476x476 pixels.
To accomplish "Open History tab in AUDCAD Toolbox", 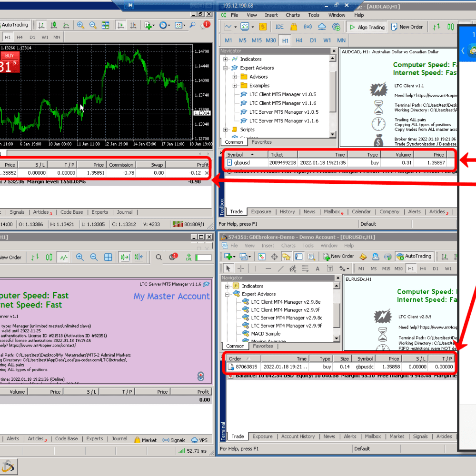I will [x=287, y=212].
